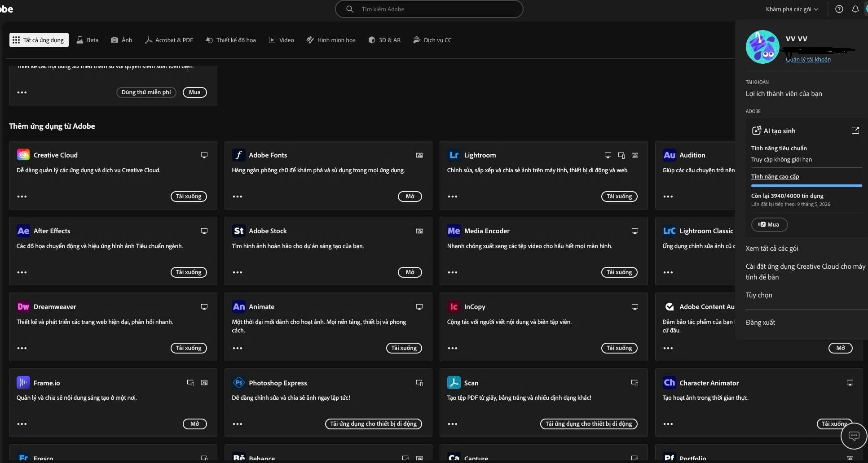Click the Lightroom Lr icon
868x463 pixels.
pyautogui.click(x=454, y=155)
